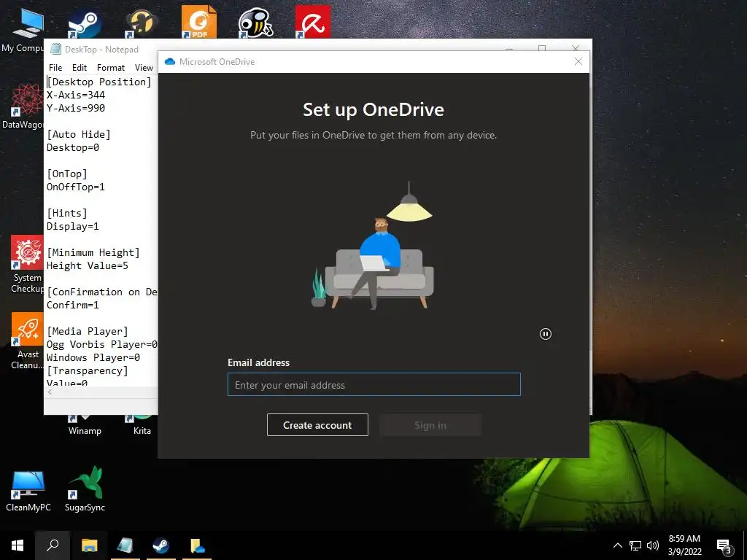747x560 pixels.
Task: Click the Notepad title bar document icon
Action: [55, 49]
